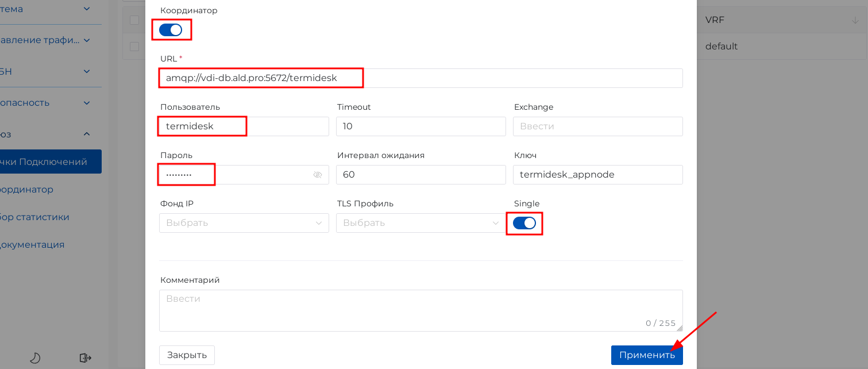Click the logout icon in sidebar footer
Viewport: 868px width, 369px height.
86,358
